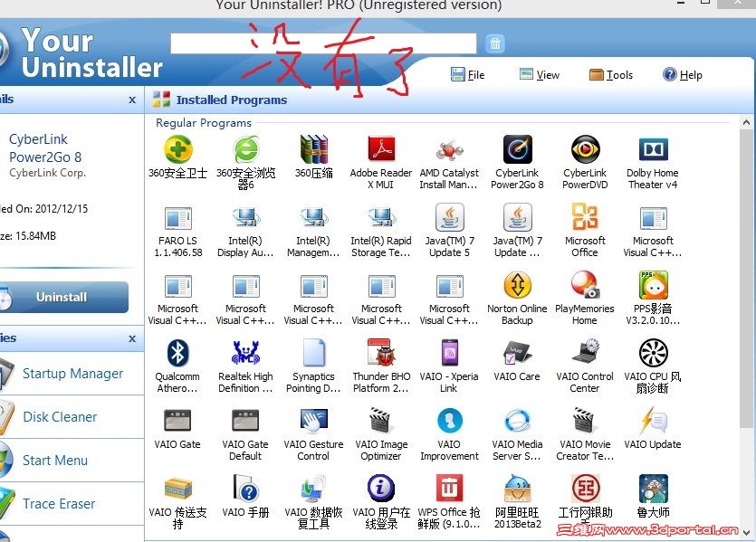Open Startup Manager tool
The width and height of the screenshot is (756, 542).
(72, 374)
